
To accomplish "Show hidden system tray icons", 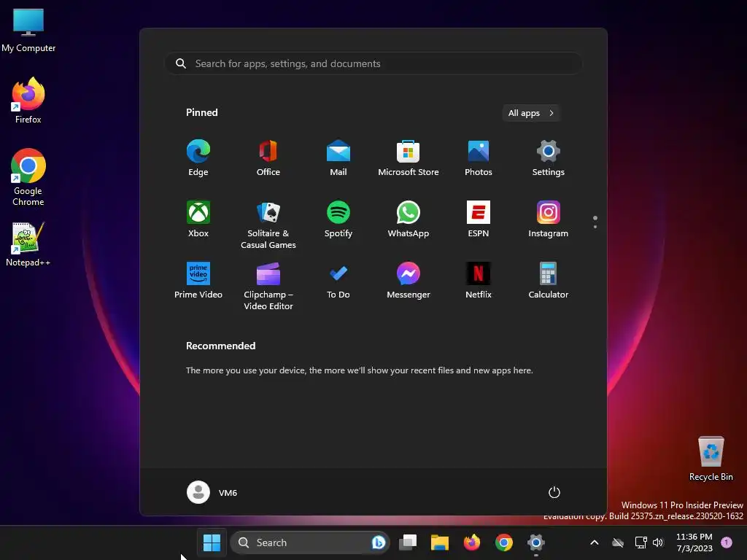I will point(594,542).
